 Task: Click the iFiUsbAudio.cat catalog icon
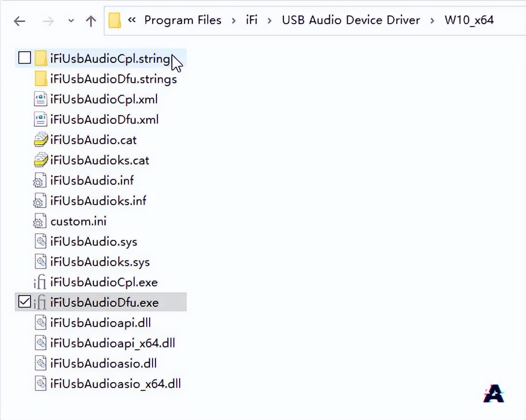(41, 140)
